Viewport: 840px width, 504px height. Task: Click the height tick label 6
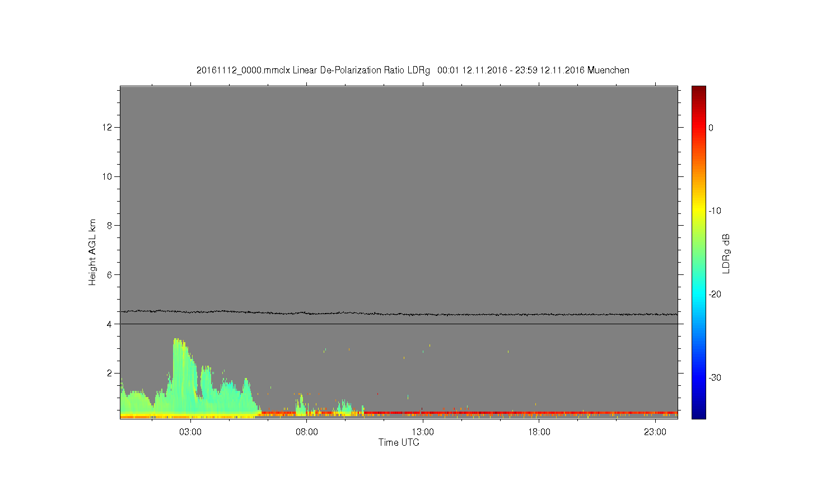click(x=110, y=274)
